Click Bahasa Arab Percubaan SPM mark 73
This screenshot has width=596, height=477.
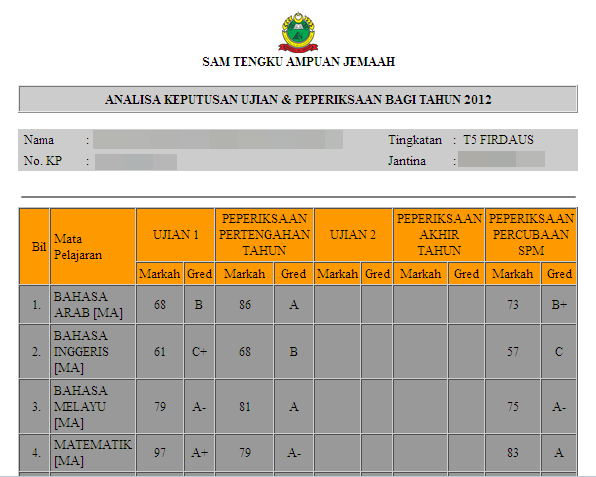[513, 304]
